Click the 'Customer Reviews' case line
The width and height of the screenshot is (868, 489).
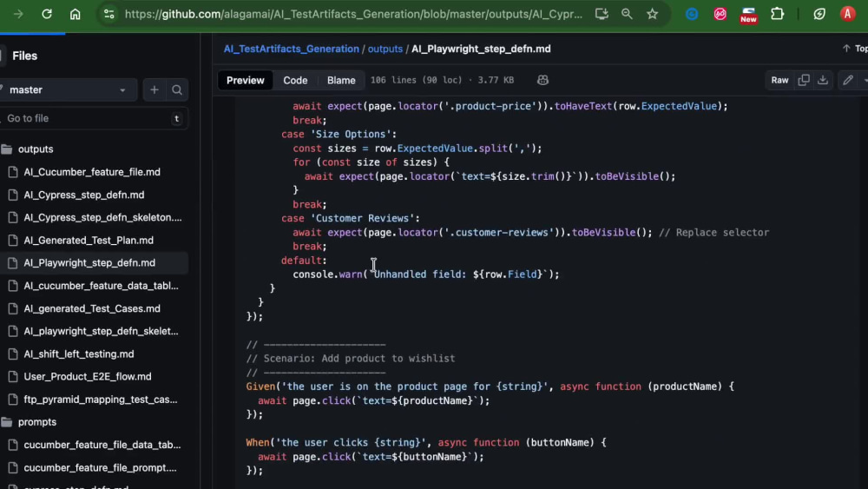(x=351, y=218)
